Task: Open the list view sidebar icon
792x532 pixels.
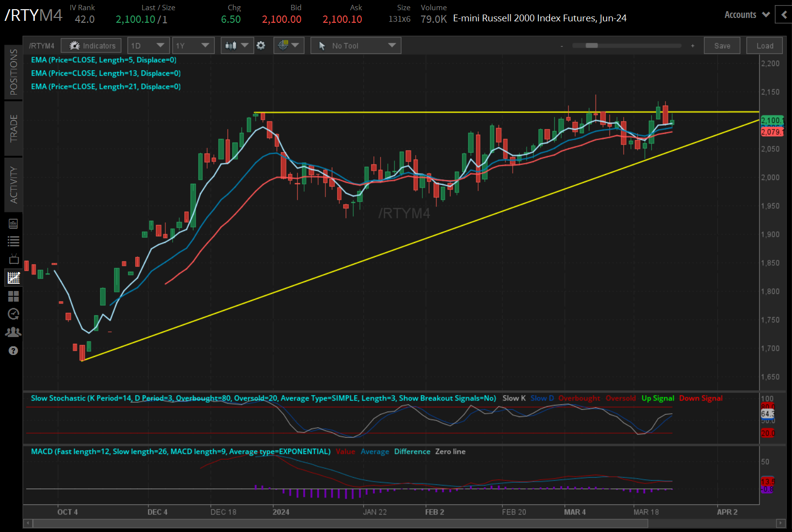Action: tap(14, 241)
